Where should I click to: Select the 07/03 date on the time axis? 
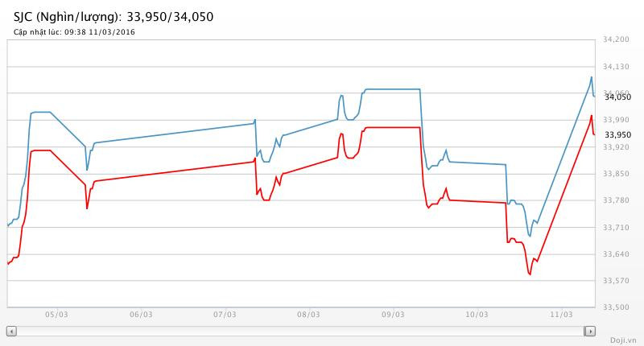224,315
